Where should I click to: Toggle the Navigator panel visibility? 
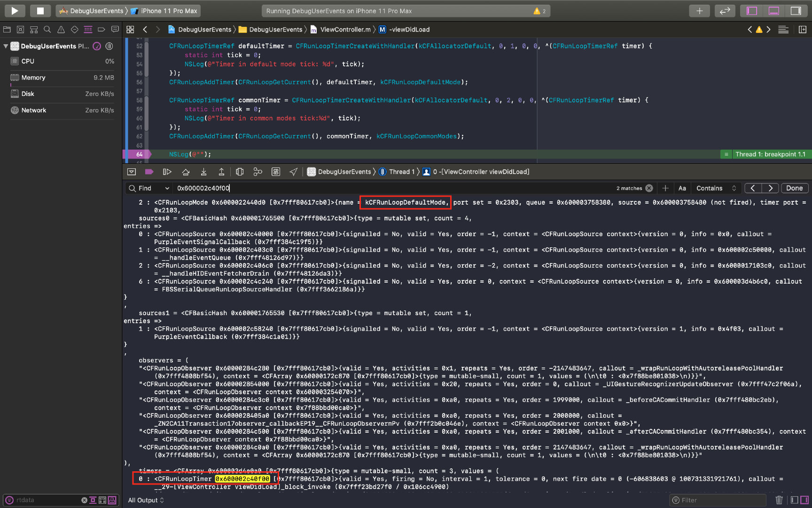[x=752, y=11]
